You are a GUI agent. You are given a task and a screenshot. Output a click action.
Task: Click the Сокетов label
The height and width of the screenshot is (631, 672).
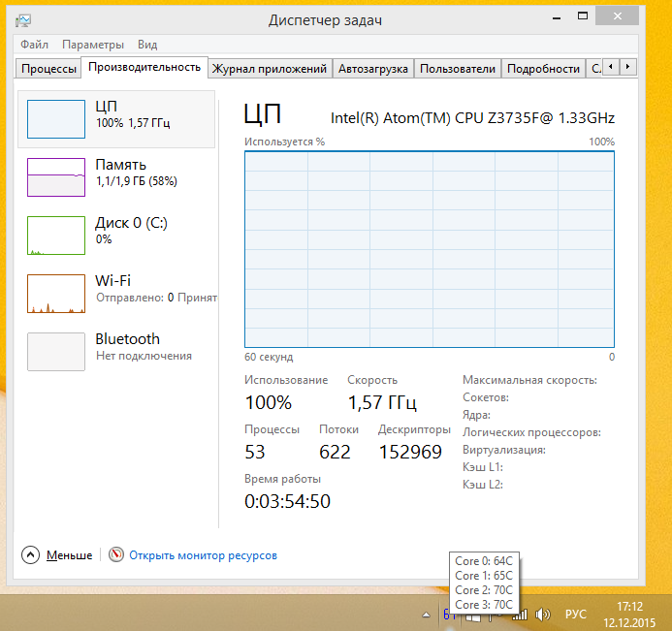[486, 397]
